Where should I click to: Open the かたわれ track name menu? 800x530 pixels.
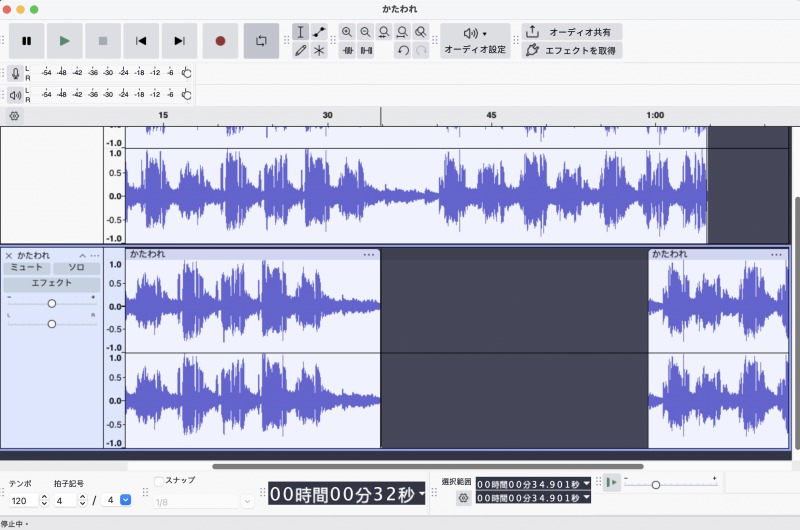pos(34,255)
